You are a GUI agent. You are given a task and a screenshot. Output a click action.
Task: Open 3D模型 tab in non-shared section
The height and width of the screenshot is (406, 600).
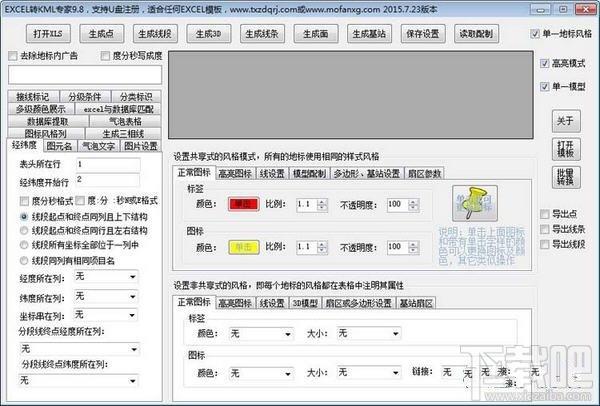(305, 303)
